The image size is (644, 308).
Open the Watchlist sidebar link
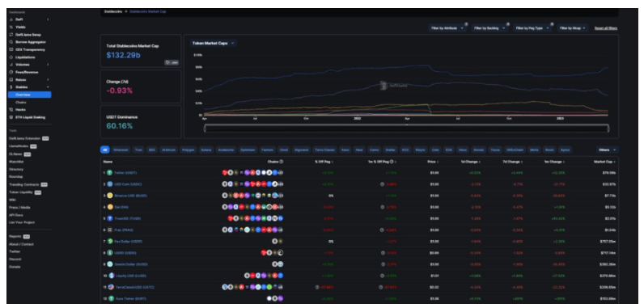pyautogui.click(x=16, y=162)
